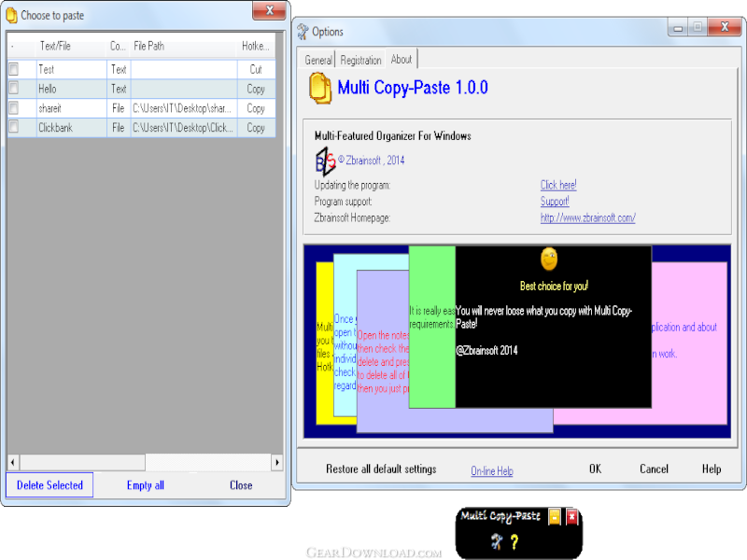Follow the 'Click here!' update link
The width and height of the screenshot is (747, 560).
pyautogui.click(x=558, y=185)
